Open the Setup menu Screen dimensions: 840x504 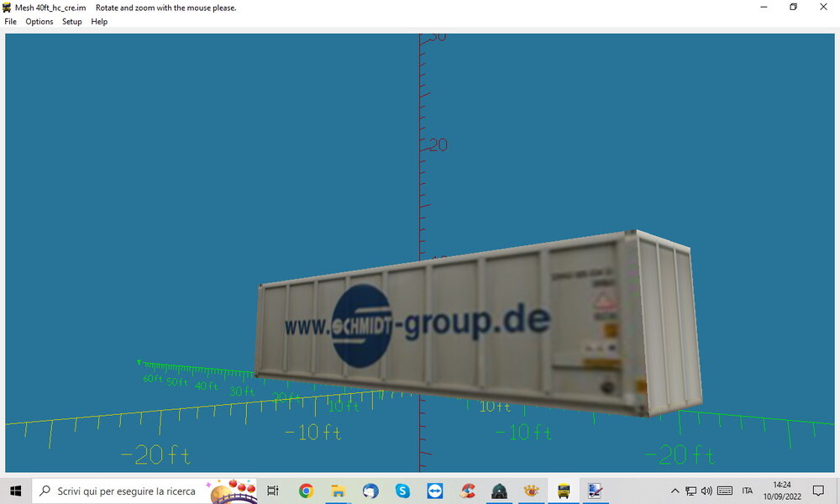point(71,22)
